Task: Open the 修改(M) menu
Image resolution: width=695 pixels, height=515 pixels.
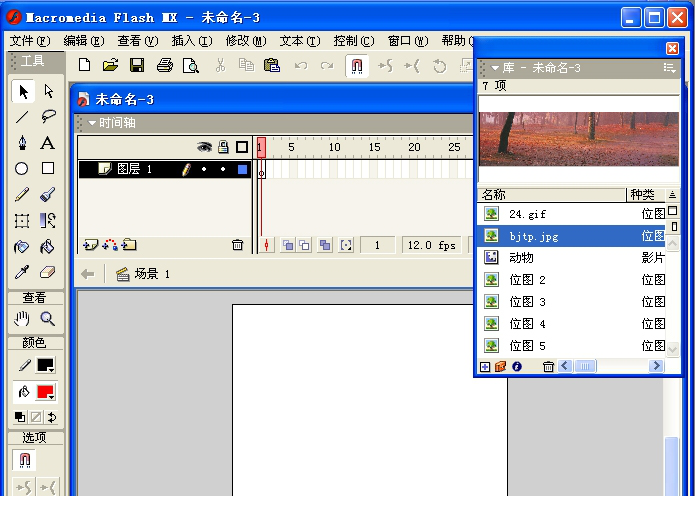Action: [x=246, y=41]
